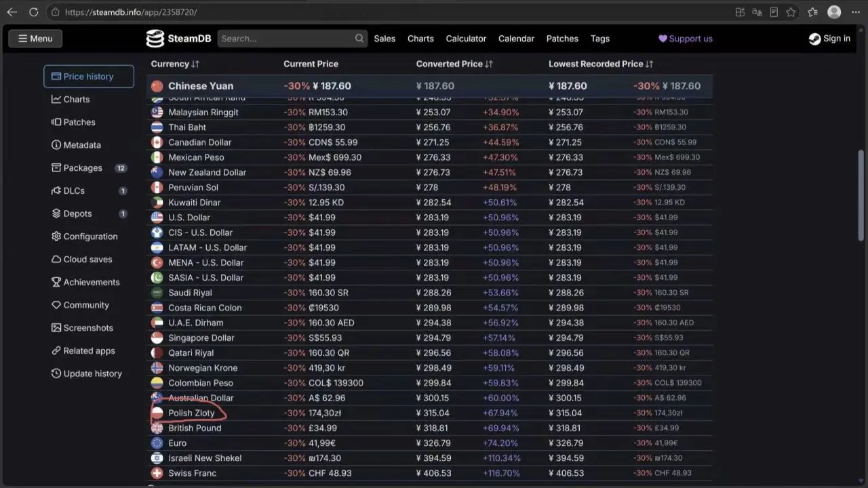Click the +116.70% Swiss Franc percentage
868x488 pixels.
point(501,473)
